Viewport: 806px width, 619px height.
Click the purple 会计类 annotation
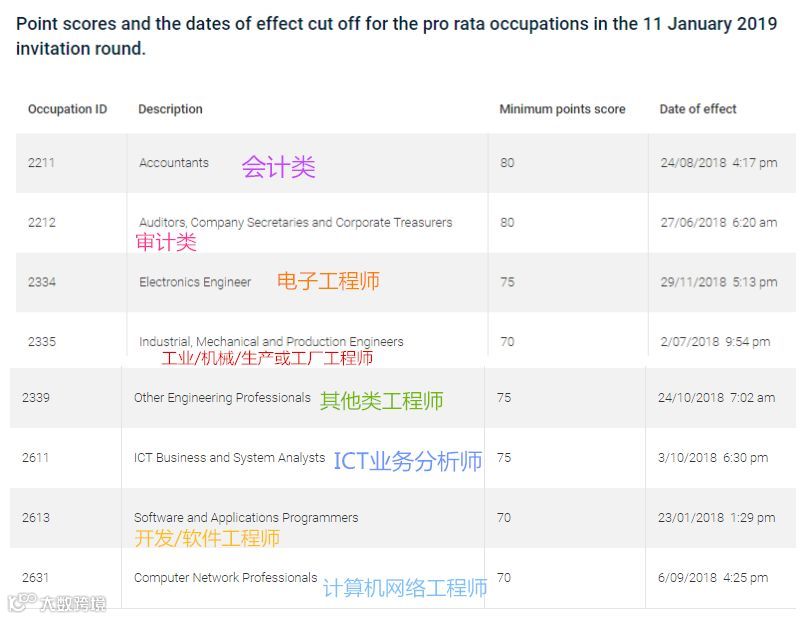pyautogui.click(x=278, y=167)
